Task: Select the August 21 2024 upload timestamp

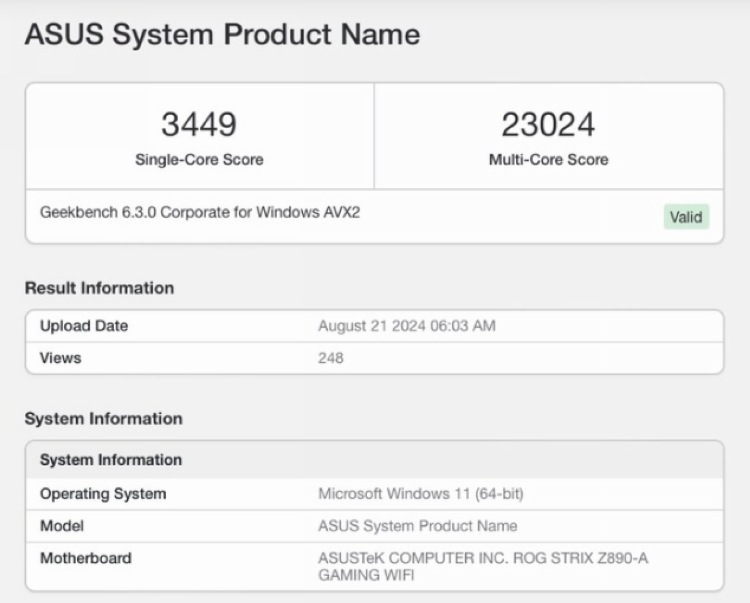Action: click(406, 326)
